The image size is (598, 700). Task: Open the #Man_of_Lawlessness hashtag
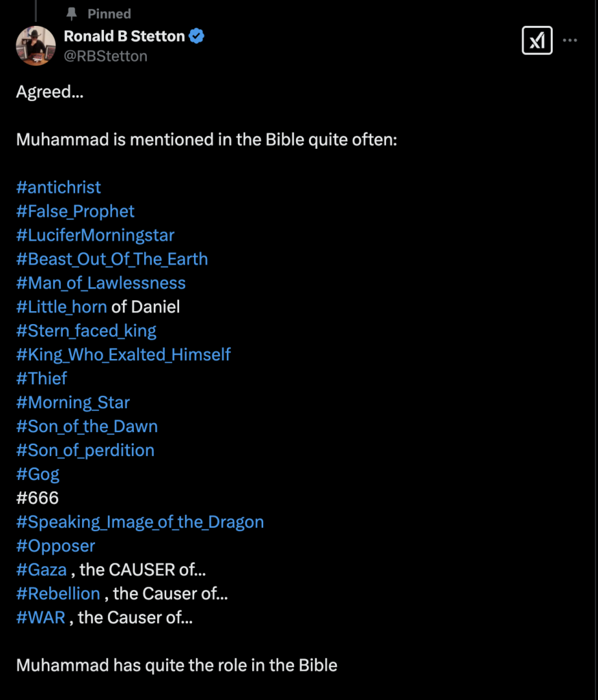click(101, 283)
